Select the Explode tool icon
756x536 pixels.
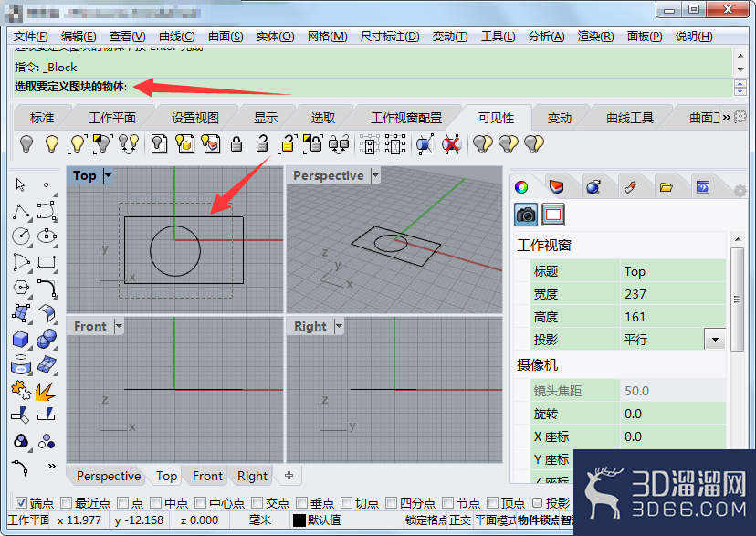[x=46, y=391]
